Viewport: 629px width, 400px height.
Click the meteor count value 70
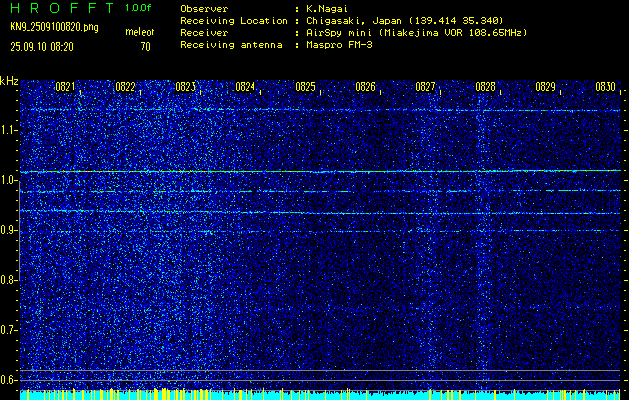point(145,47)
